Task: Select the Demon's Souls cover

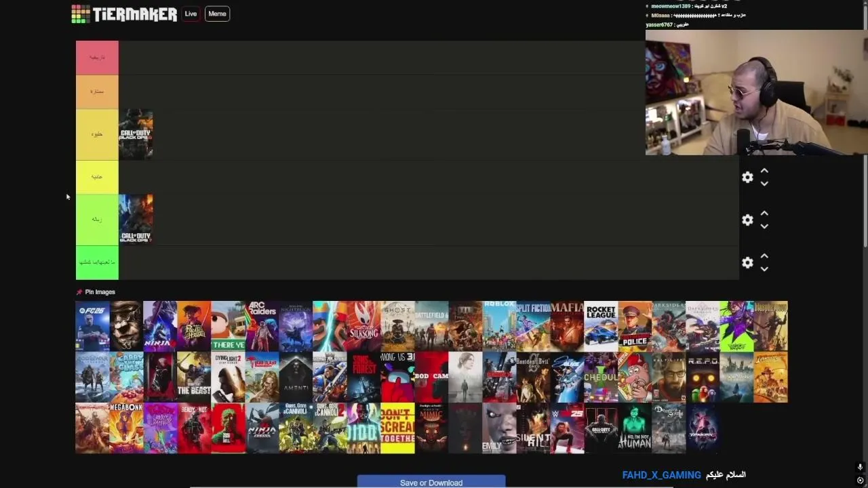Action: pyautogui.click(x=669, y=428)
